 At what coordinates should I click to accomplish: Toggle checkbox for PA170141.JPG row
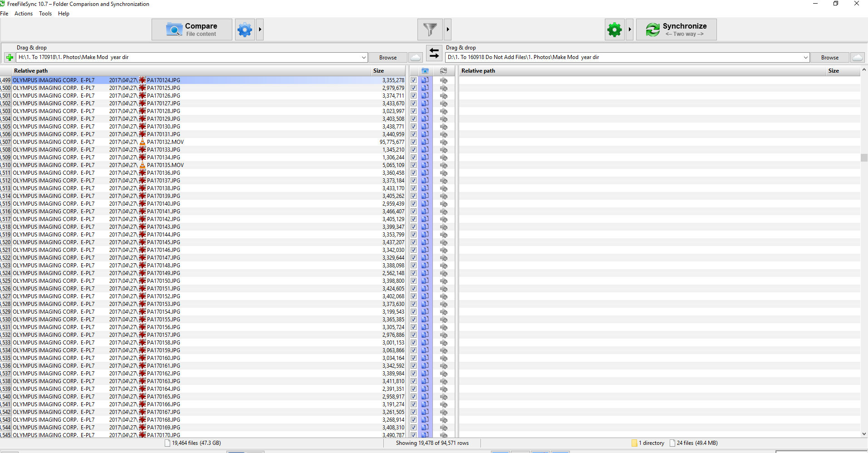tap(413, 212)
